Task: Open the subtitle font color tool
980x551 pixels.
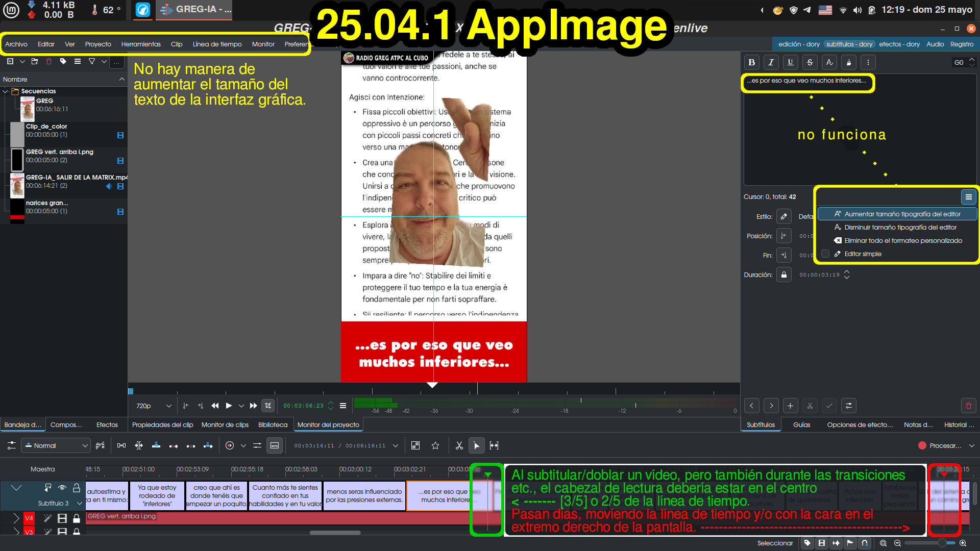Action: click(829, 62)
